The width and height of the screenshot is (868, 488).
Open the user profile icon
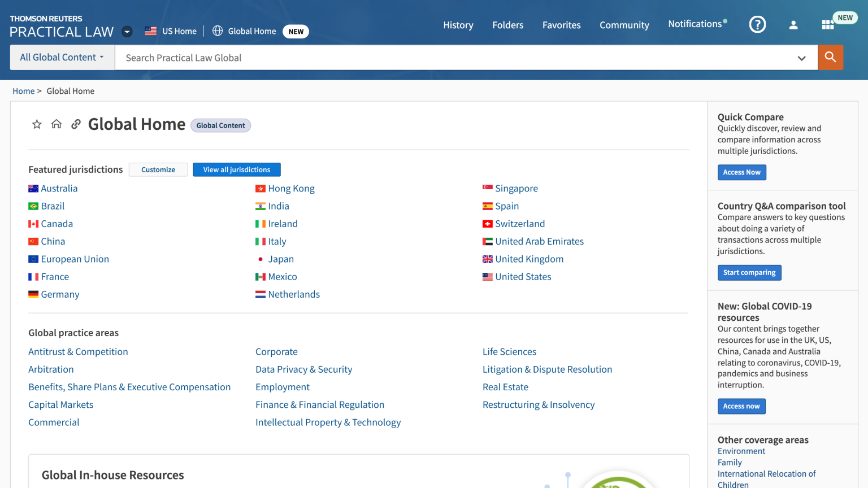pyautogui.click(x=793, y=25)
